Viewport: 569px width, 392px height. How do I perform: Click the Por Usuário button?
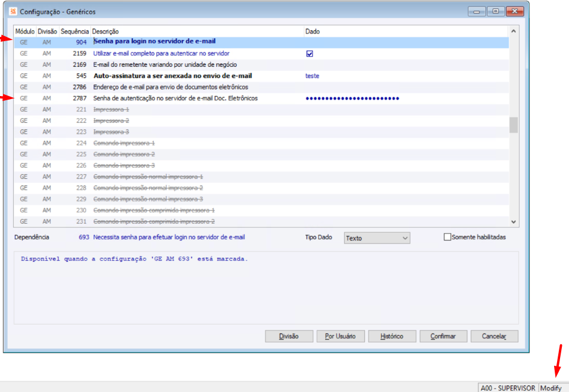341,336
